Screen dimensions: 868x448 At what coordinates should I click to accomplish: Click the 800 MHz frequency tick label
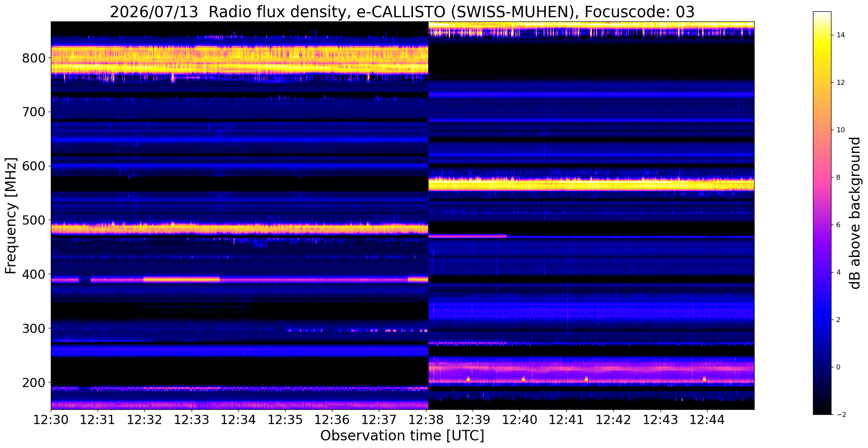[34, 58]
